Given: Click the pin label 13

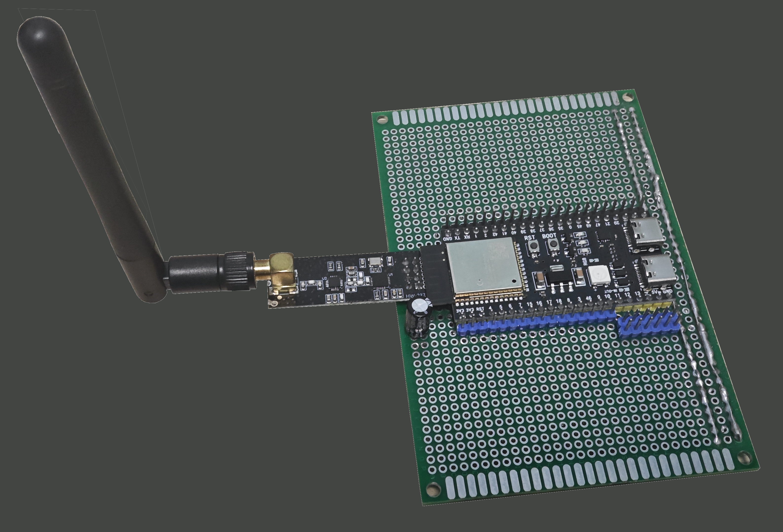Looking at the screenshot, I should [x=637, y=294].
